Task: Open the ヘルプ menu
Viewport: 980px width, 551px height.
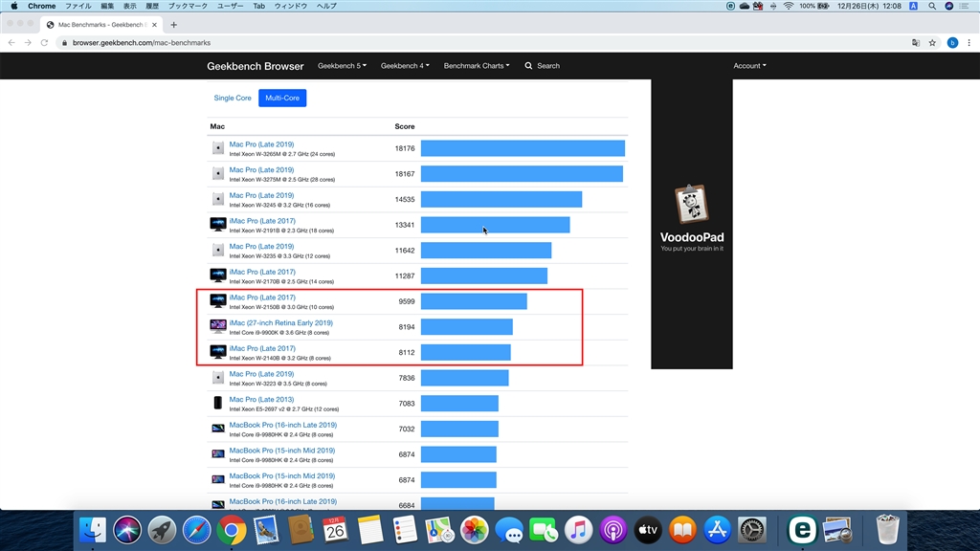Action: tap(326, 6)
